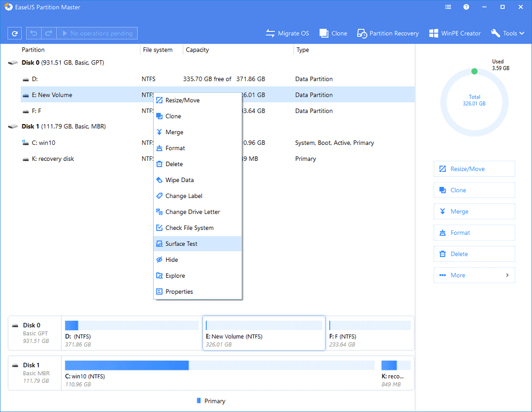This screenshot has height=412, width=532.
Task: Click the Disk 0 drive icon in partition list
Action: point(13,63)
